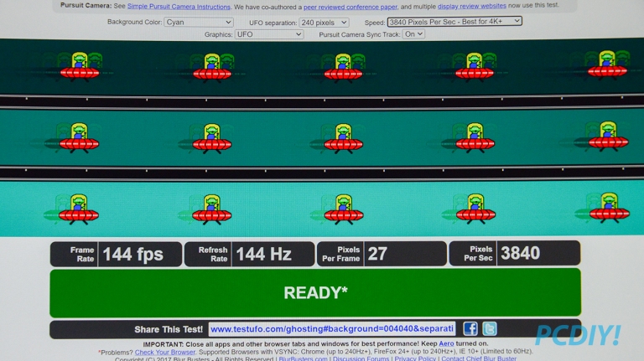Open the Background Color dropdown
644x361 pixels.
click(x=199, y=22)
